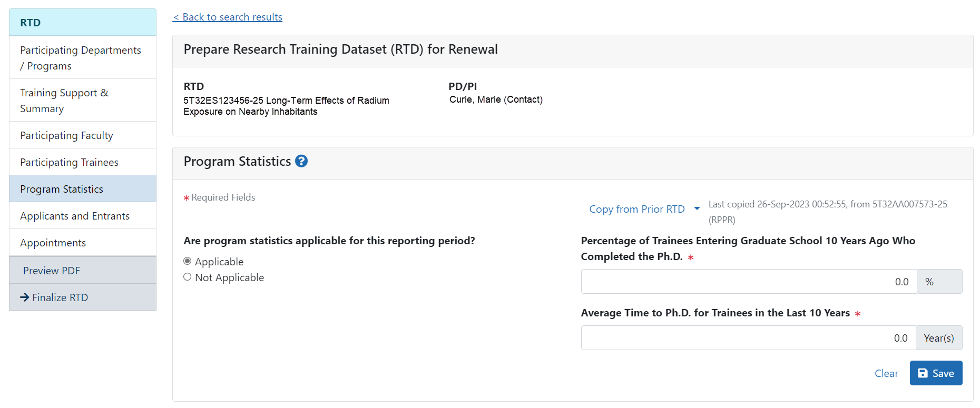Select the Applicable radio button
The width and height of the screenshot is (980, 408).
pos(188,261)
